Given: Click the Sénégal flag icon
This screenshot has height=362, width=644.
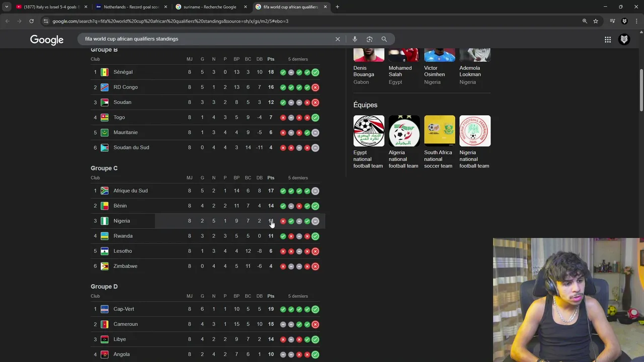Looking at the screenshot, I should coord(105,72).
